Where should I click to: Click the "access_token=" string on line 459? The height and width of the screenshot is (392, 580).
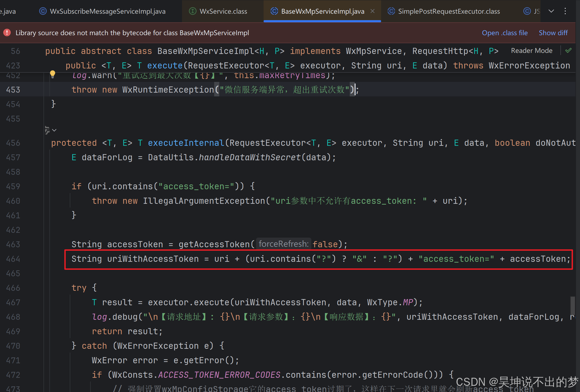196,186
